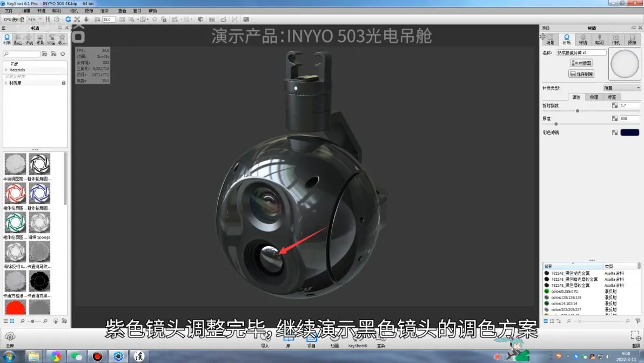Image resolution: width=644 pixels, height=363 pixels.
Task: Open the 文件 menu
Action: pyautogui.click(x=9, y=11)
